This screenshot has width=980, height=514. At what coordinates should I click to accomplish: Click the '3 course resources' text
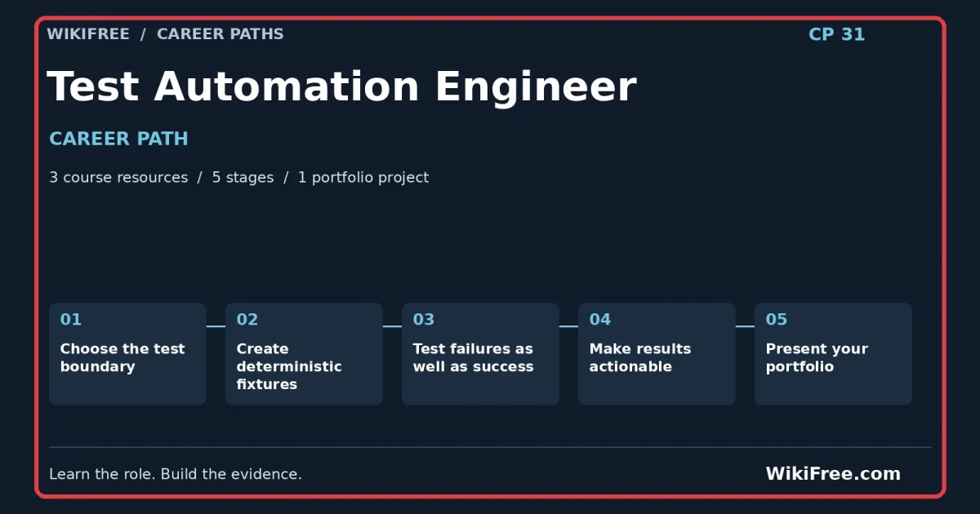pos(118,177)
